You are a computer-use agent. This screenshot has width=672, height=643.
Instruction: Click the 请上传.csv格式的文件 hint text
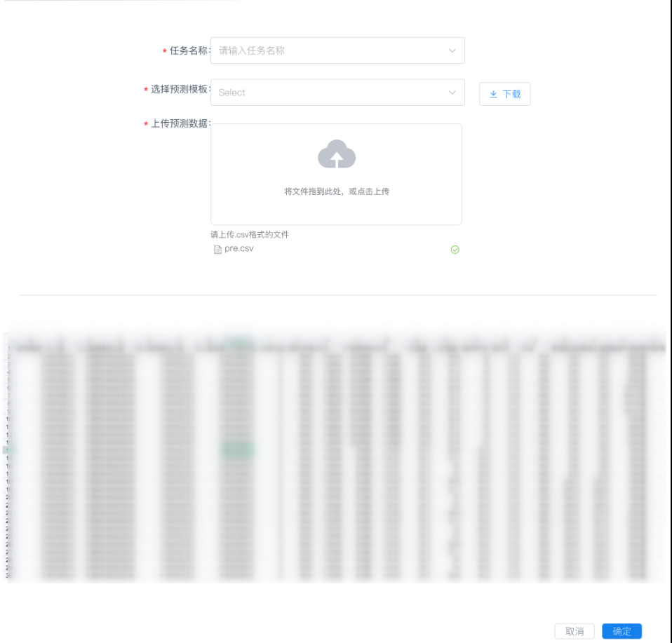click(x=250, y=235)
